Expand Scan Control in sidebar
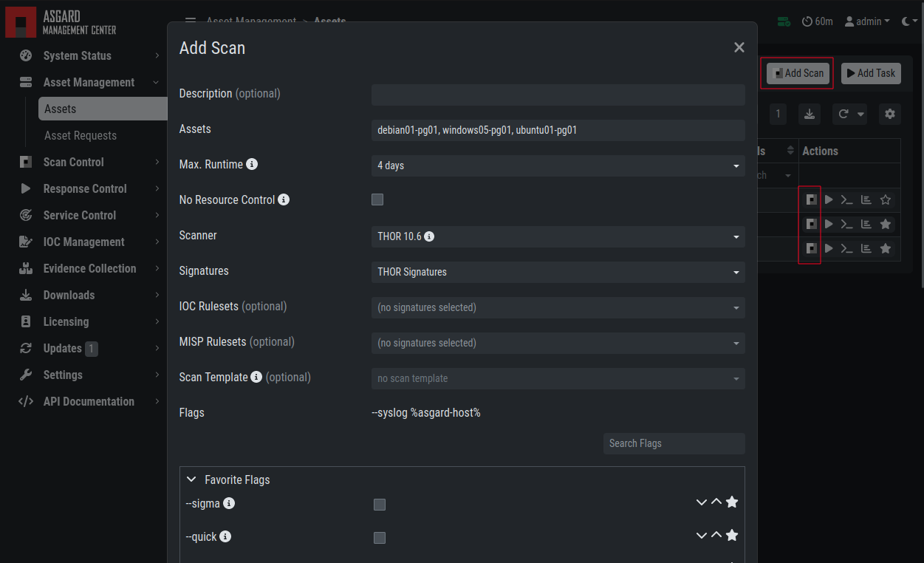The width and height of the screenshot is (924, 563). click(89, 162)
